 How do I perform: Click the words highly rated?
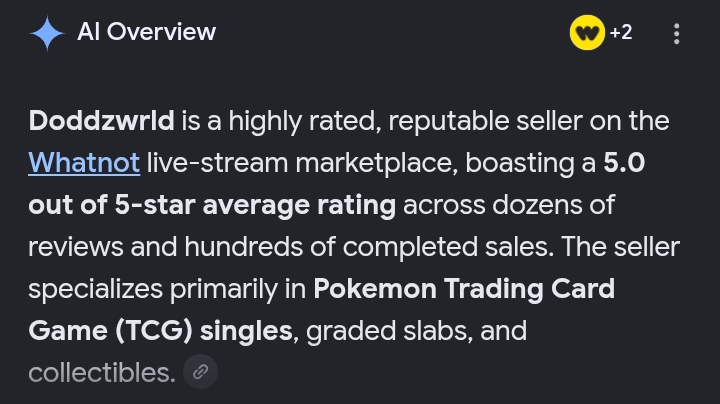[305, 121]
